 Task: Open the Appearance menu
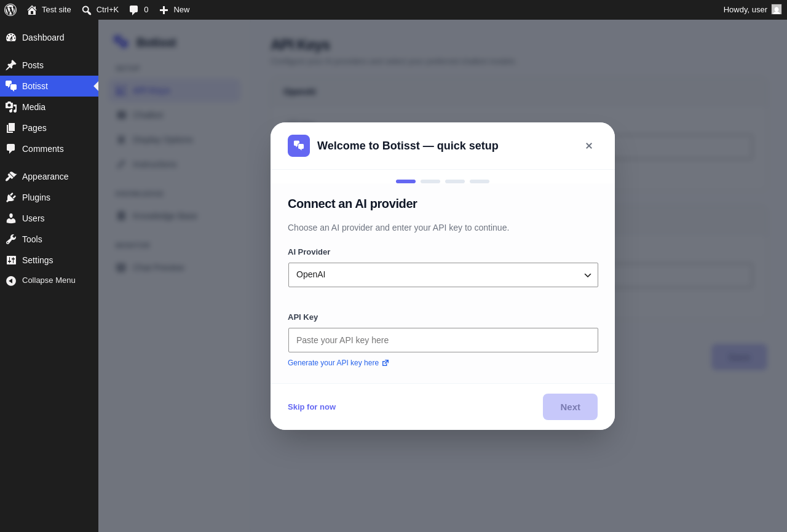pyautogui.click(x=49, y=177)
